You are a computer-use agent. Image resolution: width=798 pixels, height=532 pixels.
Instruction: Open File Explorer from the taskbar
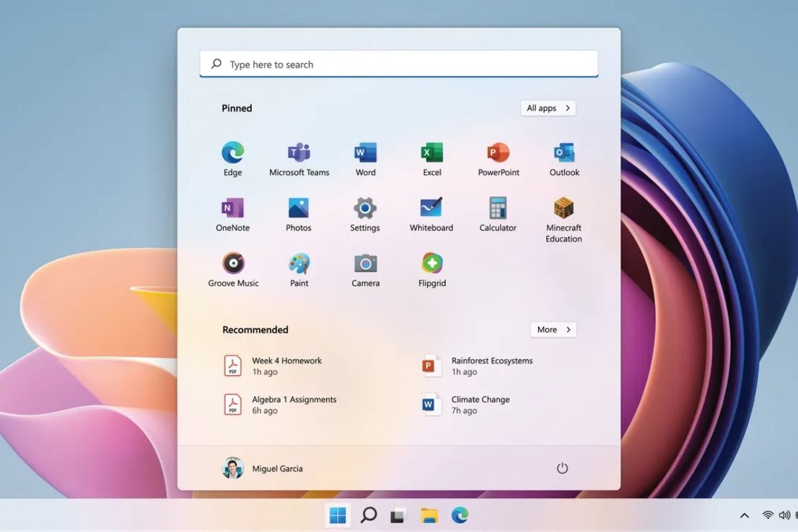pos(429,514)
